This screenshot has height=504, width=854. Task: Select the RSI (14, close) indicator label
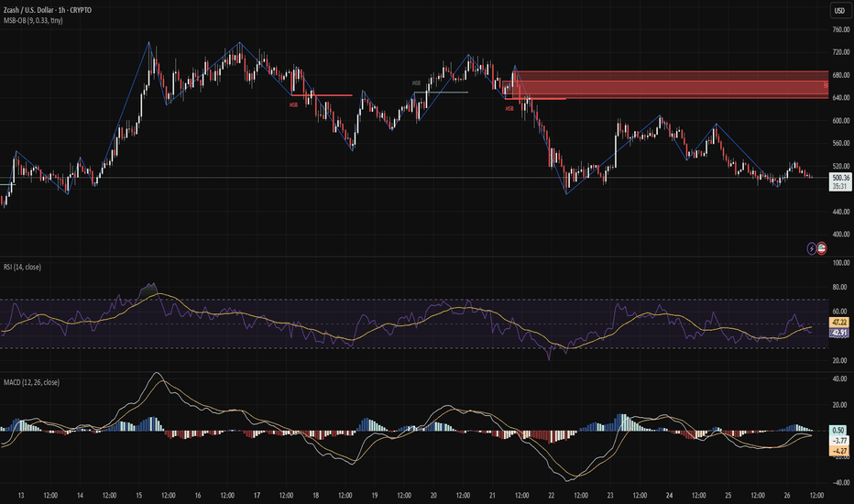click(x=30, y=267)
